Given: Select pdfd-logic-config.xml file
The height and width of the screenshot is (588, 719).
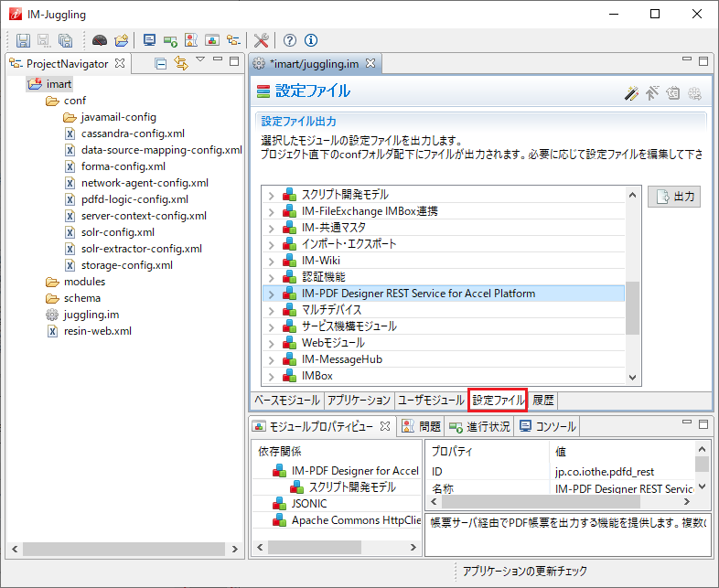Looking at the screenshot, I should [x=126, y=200].
